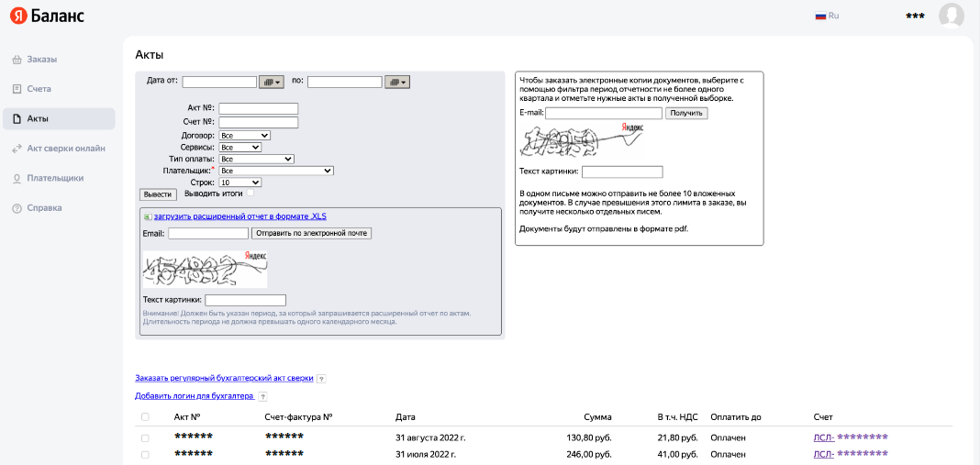Enable the Выводить итоги checkbox
The width and height of the screenshot is (980, 465).
250,194
